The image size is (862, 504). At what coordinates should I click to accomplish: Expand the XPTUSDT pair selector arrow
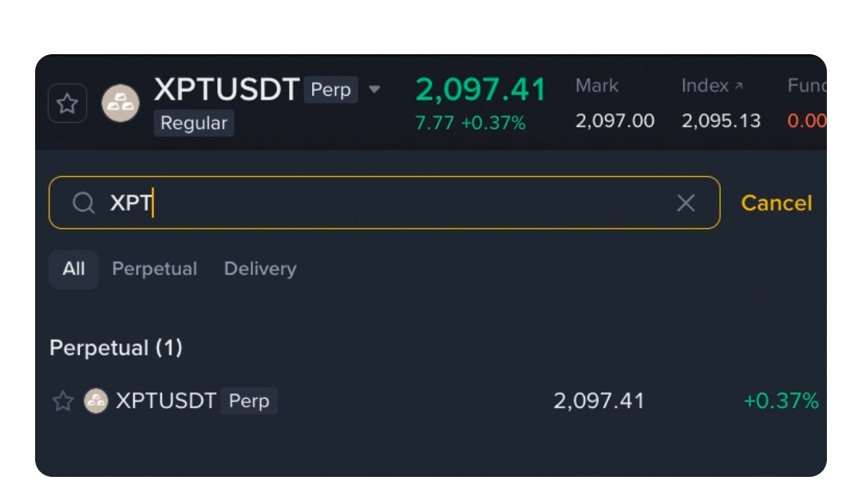tap(374, 89)
